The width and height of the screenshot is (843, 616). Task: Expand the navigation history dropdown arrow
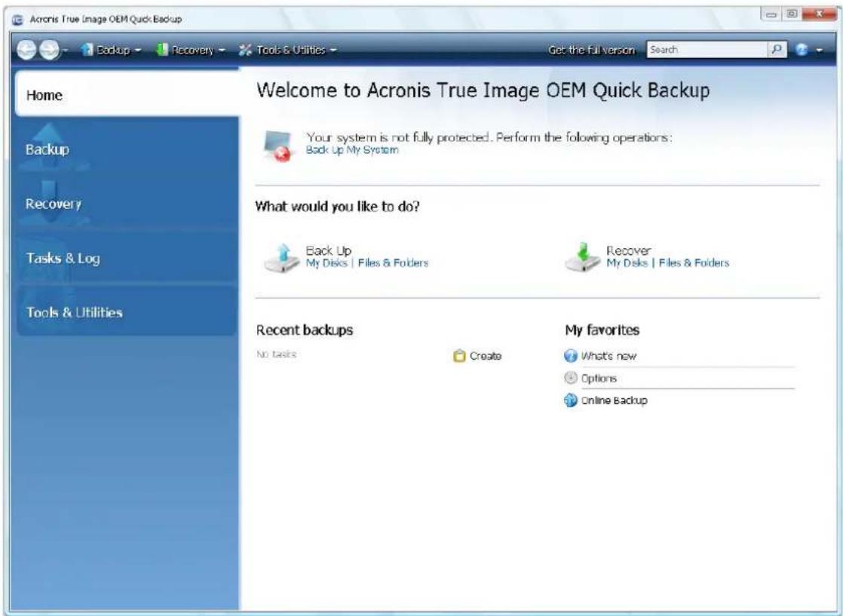pyautogui.click(x=65, y=50)
